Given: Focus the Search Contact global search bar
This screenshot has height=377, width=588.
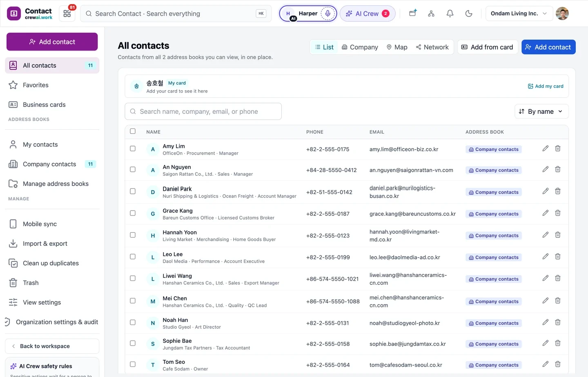Looking at the screenshot, I should [x=176, y=13].
